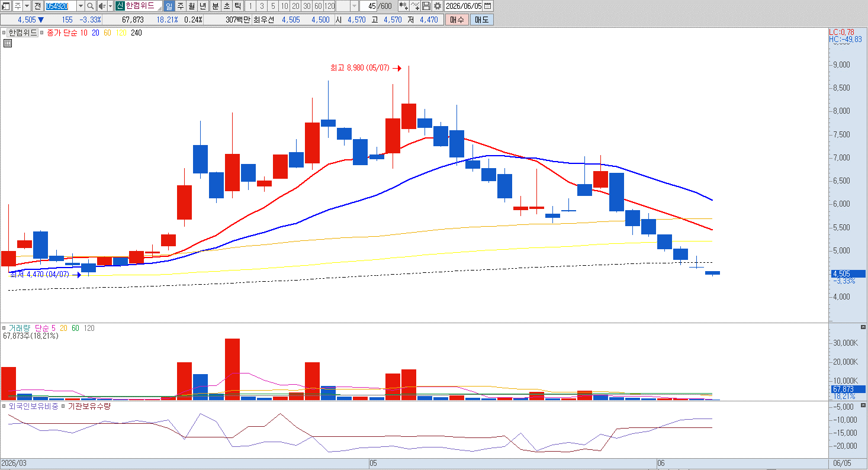868x470 pixels.
Task: Select the 월 (monthly) period button
Action: (x=192, y=6)
